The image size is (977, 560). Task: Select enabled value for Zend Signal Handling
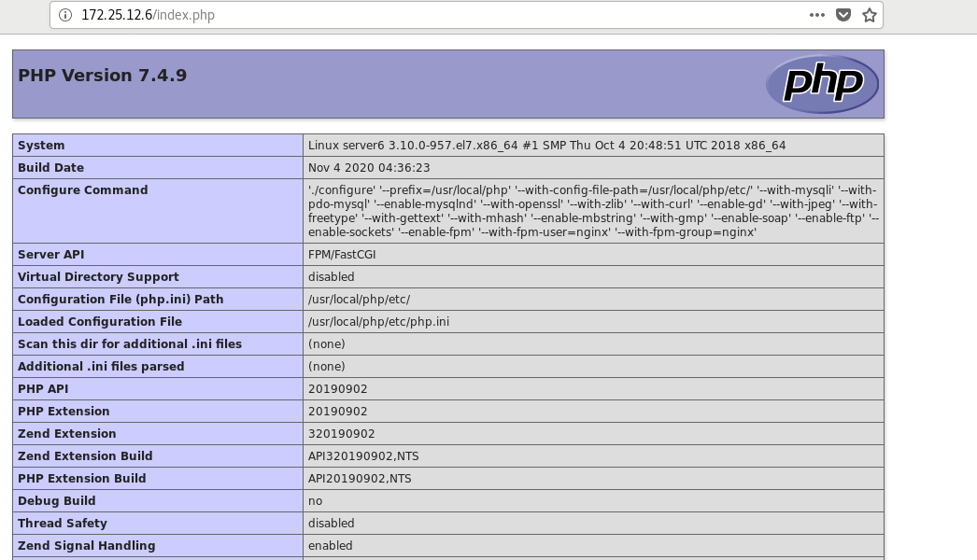pyautogui.click(x=331, y=546)
